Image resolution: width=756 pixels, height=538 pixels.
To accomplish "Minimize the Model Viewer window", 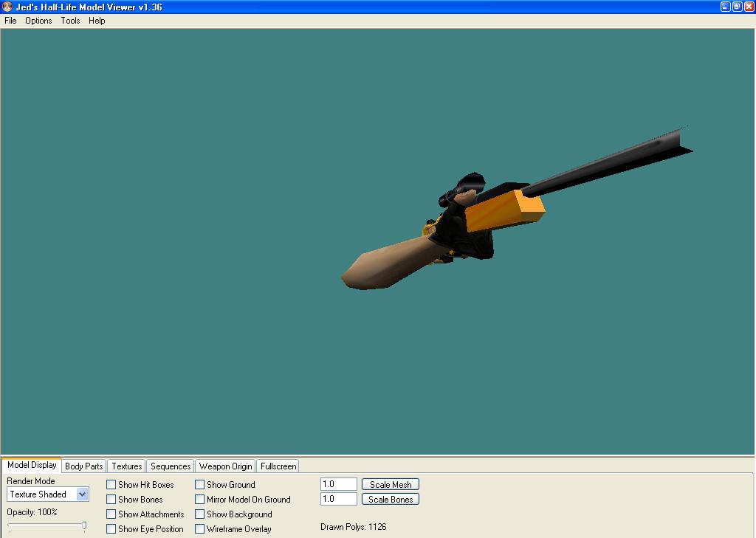I will [x=725, y=7].
